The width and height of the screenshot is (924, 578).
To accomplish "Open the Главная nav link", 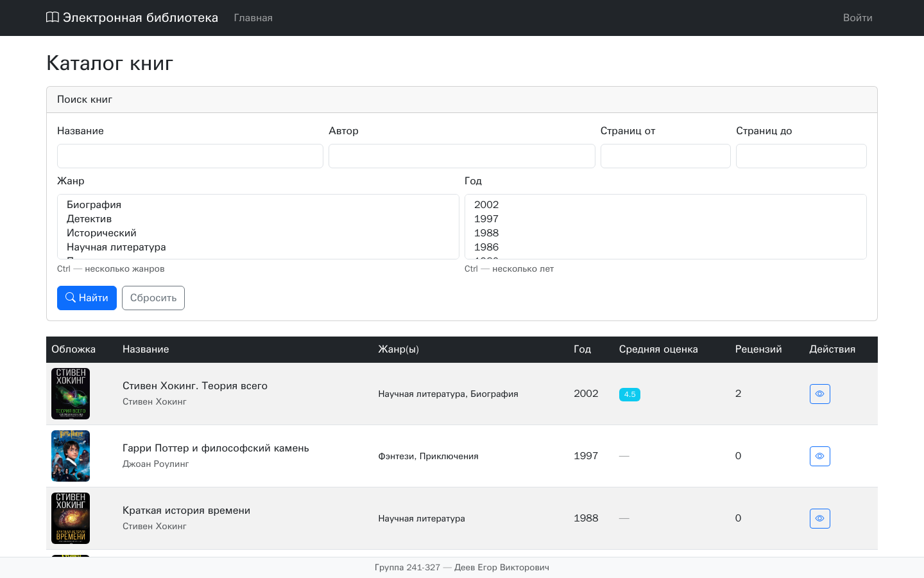I will pos(253,18).
